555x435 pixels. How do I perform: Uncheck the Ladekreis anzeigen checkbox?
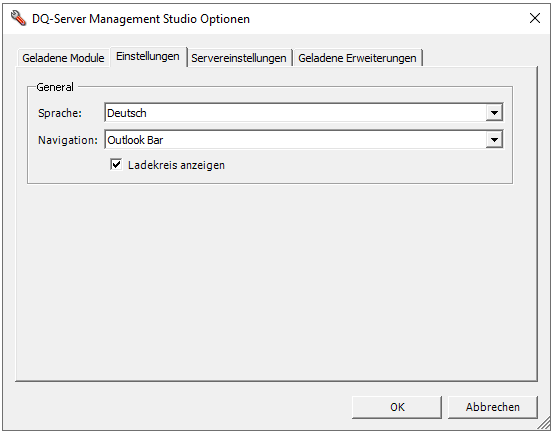(116, 165)
